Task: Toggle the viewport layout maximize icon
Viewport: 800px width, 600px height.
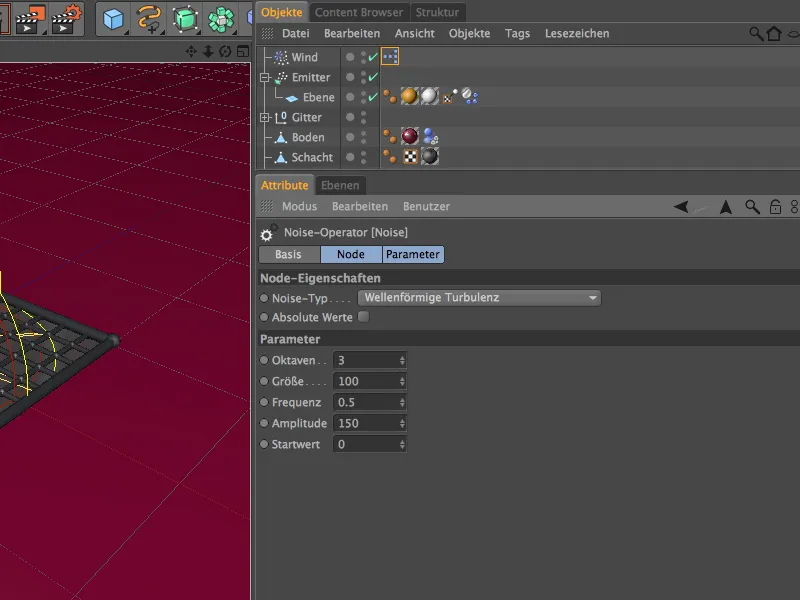Action: click(243, 52)
